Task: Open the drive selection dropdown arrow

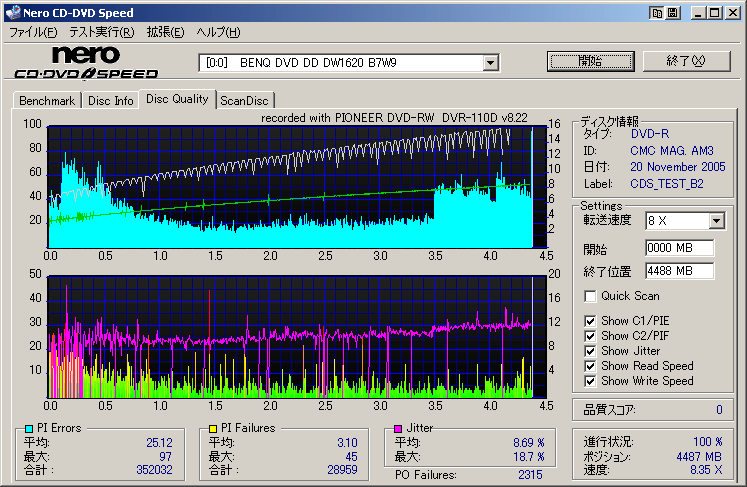Action: pos(490,63)
